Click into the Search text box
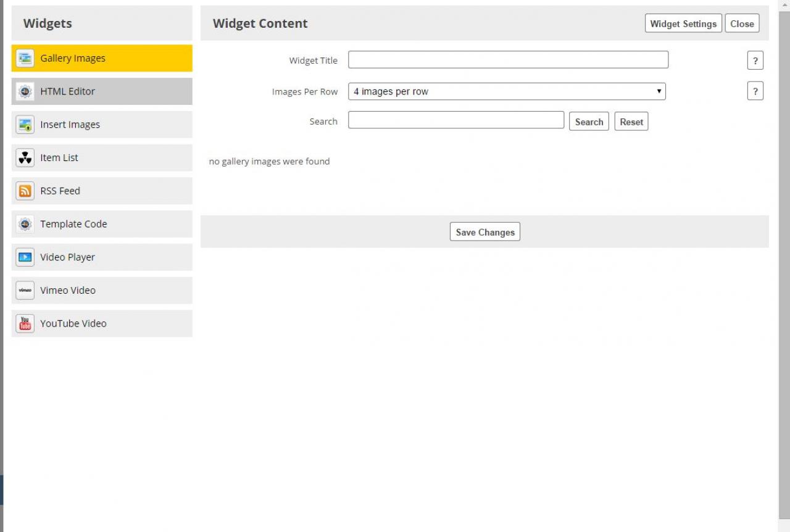Image resolution: width=790 pixels, height=532 pixels. 455,120
